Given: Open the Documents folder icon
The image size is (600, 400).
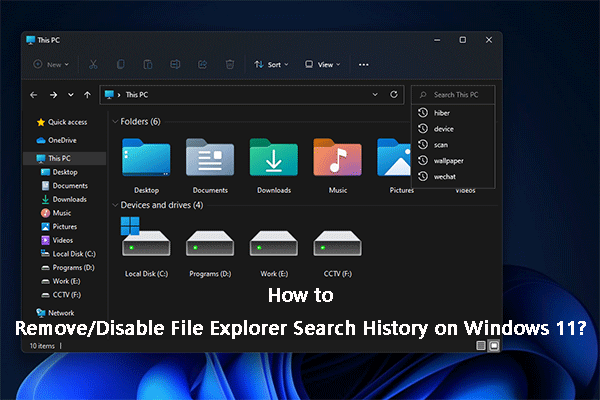Looking at the screenshot, I should coord(210,157).
